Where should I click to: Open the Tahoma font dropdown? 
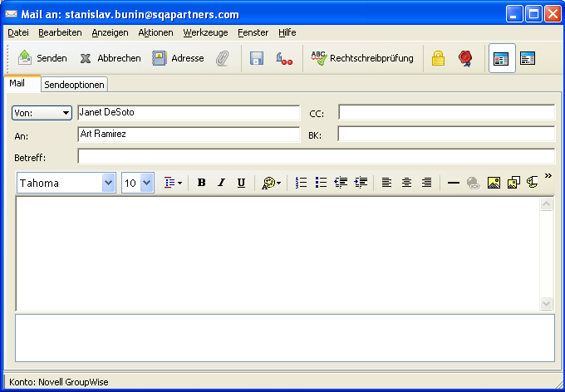pyautogui.click(x=109, y=183)
